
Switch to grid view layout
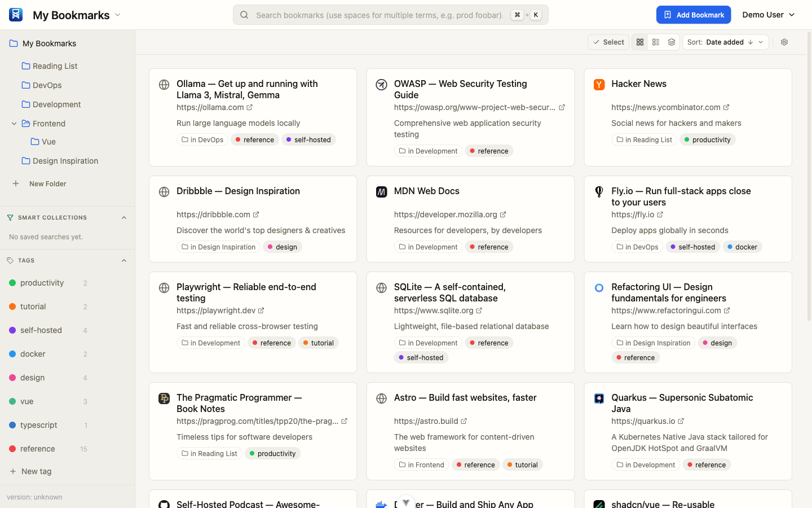(x=640, y=42)
